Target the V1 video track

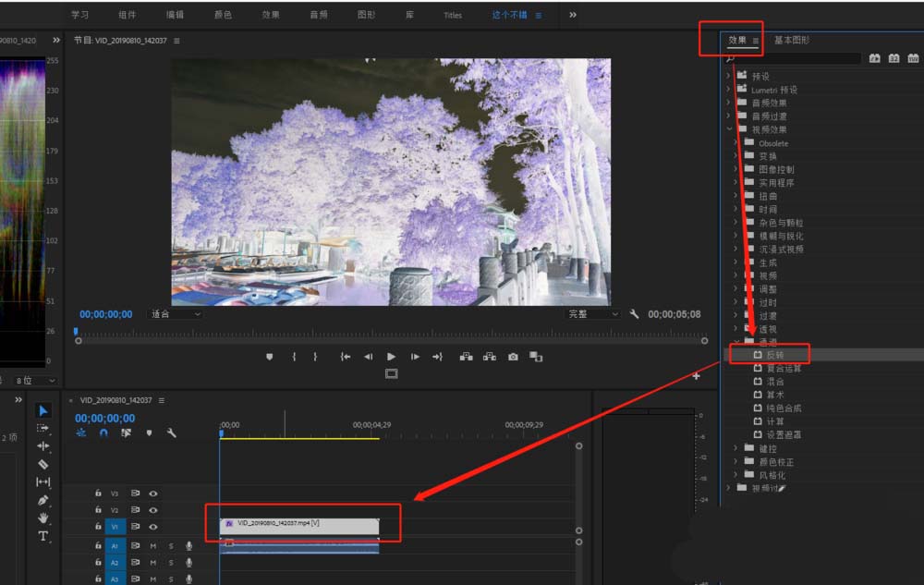[115, 527]
